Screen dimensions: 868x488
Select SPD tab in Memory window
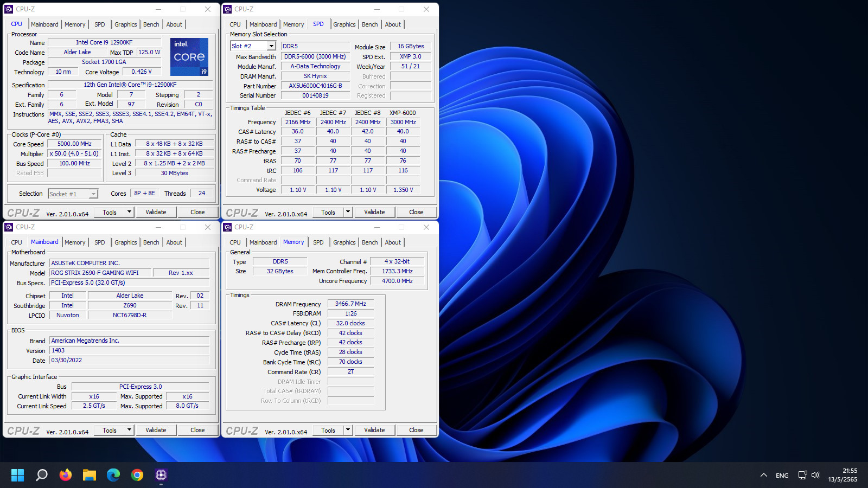point(318,242)
